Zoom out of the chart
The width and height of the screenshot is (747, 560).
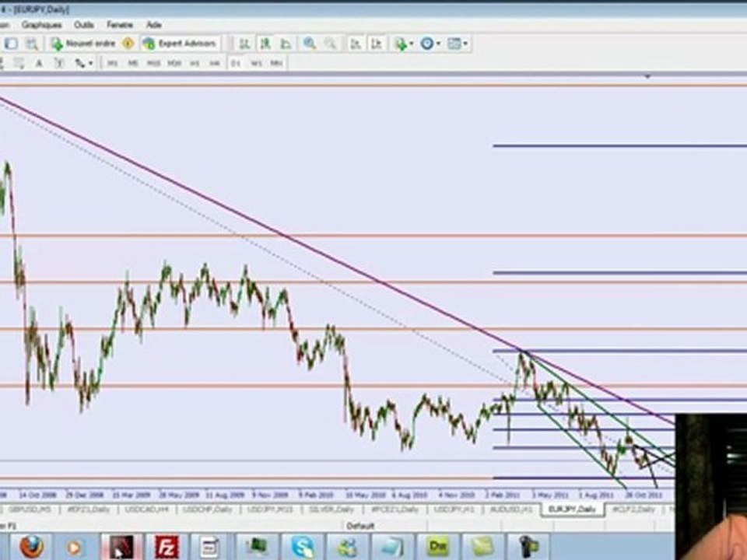coord(330,44)
